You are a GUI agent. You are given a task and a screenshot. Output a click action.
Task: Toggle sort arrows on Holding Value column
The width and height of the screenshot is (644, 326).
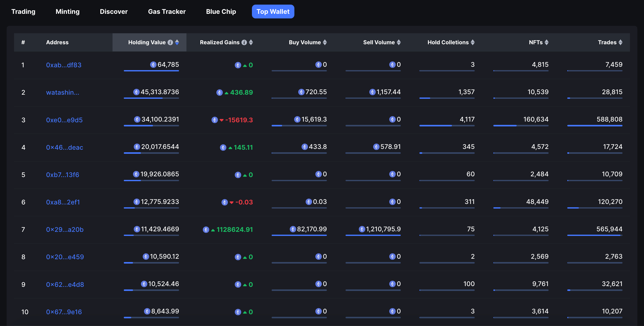[x=177, y=42]
